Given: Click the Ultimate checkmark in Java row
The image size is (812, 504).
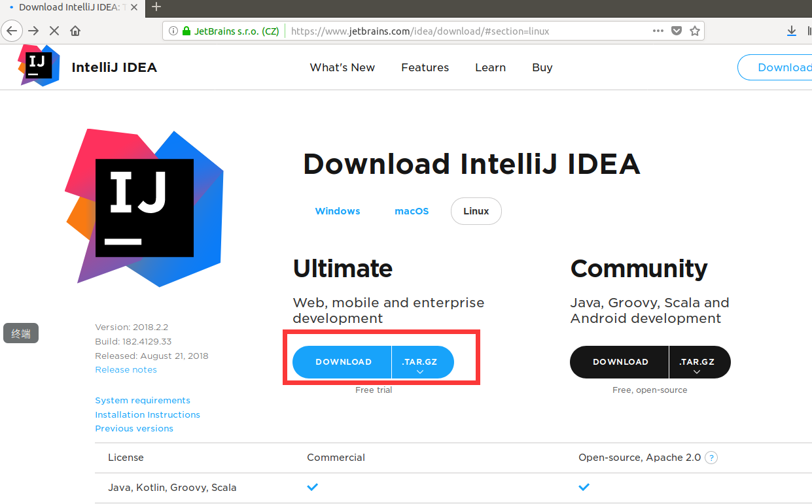Looking at the screenshot, I should [x=313, y=487].
